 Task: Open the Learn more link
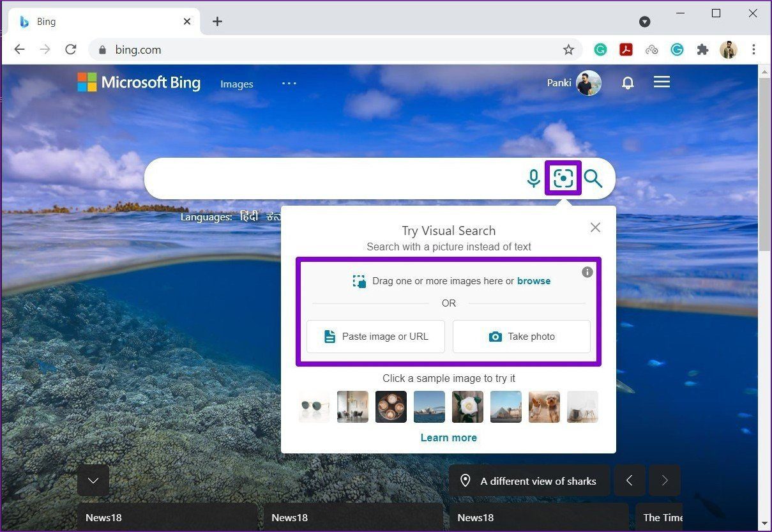coord(448,437)
